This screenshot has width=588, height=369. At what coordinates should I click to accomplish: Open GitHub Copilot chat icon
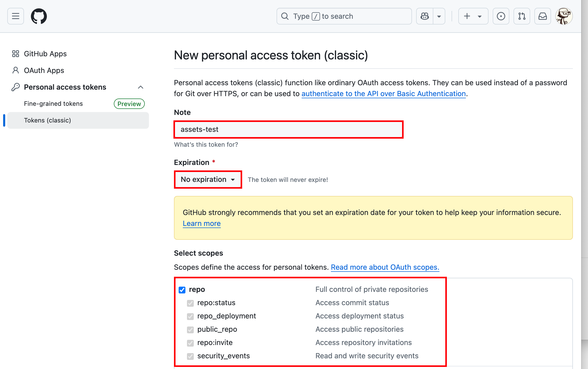click(x=425, y=16)
